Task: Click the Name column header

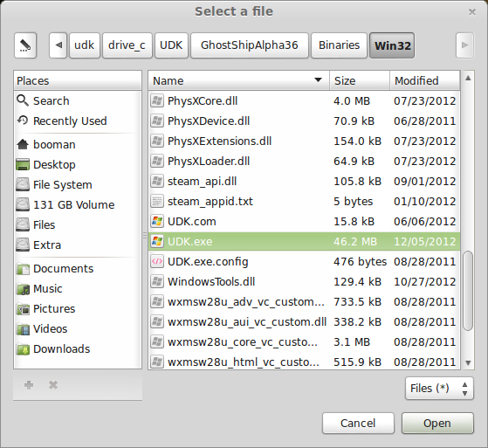Action: point(238,80)
